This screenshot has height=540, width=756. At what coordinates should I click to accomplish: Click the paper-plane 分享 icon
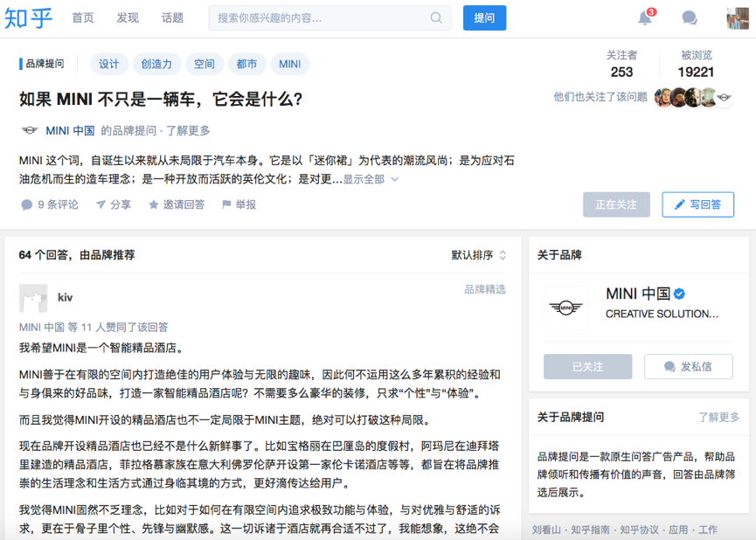(101, 204)
